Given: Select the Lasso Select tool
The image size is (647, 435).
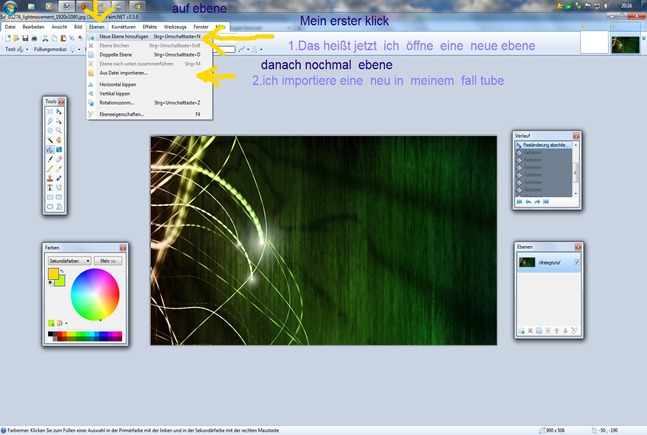Looking at the screenshot, I should (50, 121).
